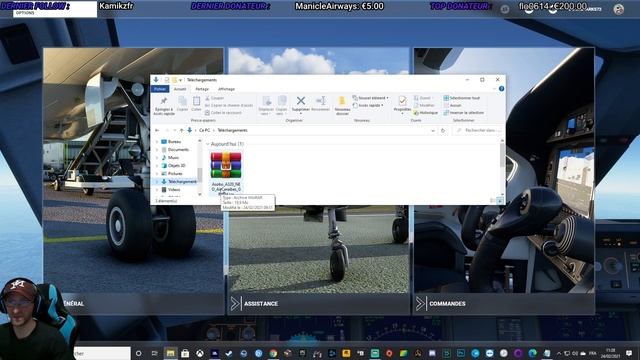The width and height of the screenshot is (640, 360).
Task: Click the Rechercher search field
Action: pos(477,131)
